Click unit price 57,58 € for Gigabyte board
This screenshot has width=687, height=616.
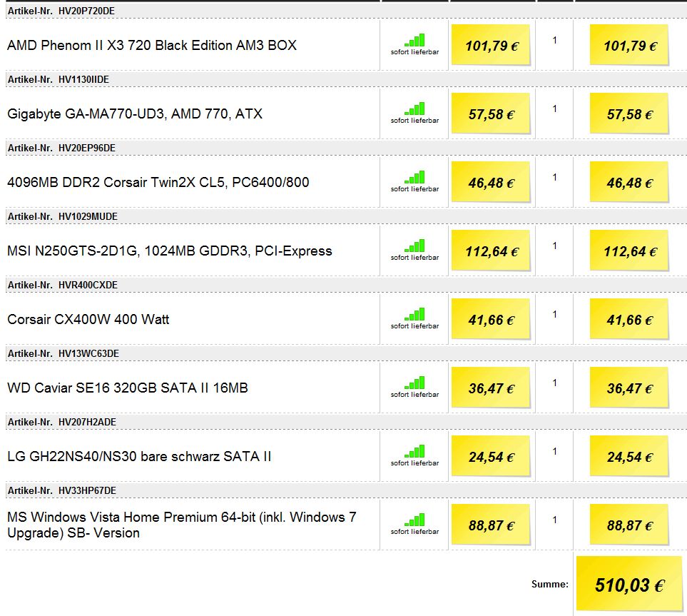point(491,113)
